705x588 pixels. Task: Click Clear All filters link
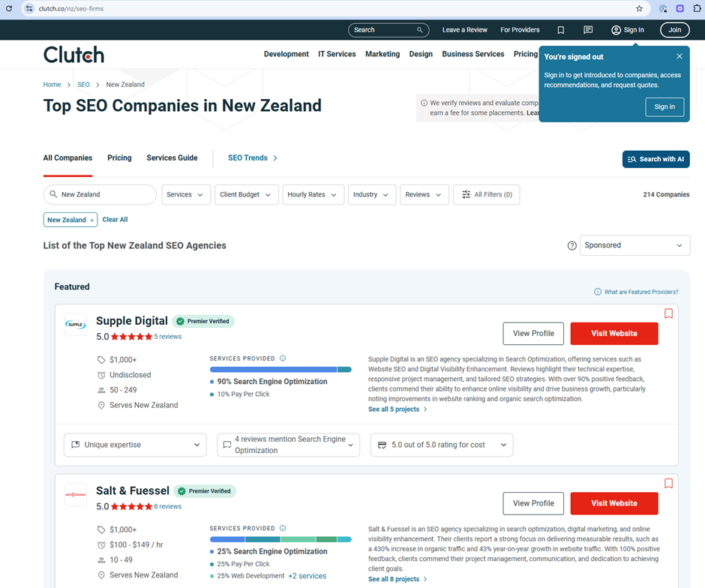point(115,220)
